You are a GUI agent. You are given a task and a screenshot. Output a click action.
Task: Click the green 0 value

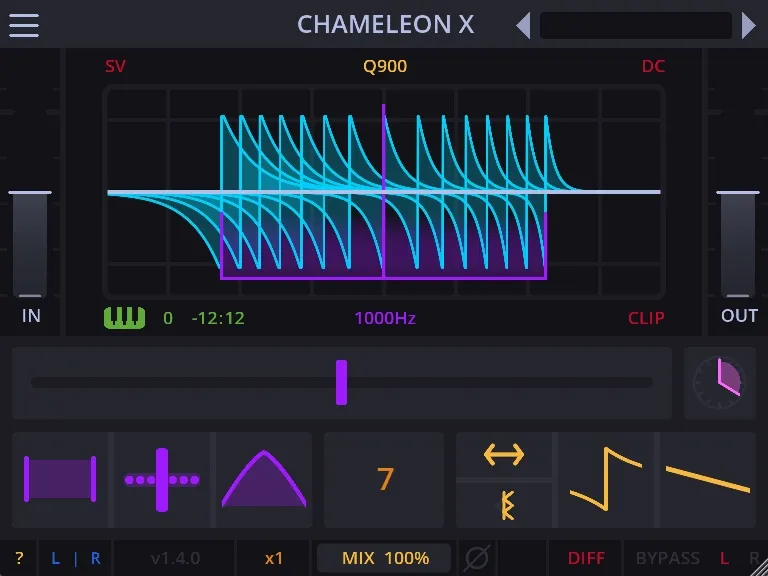168,318
